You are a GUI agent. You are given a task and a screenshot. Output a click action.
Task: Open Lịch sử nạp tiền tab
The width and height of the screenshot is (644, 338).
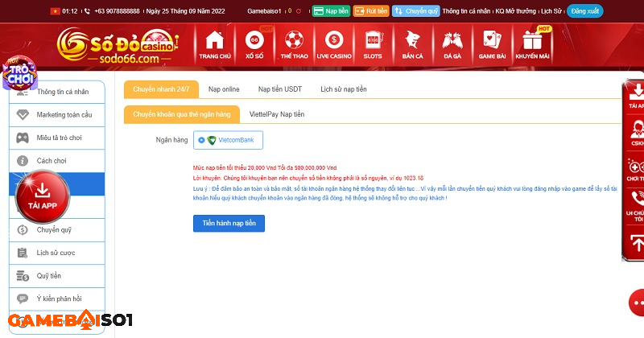coord(344,89)
